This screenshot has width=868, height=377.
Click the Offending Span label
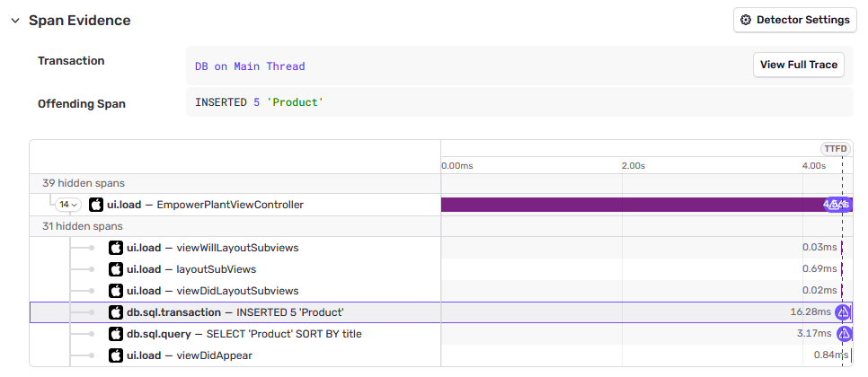(82, 104)
